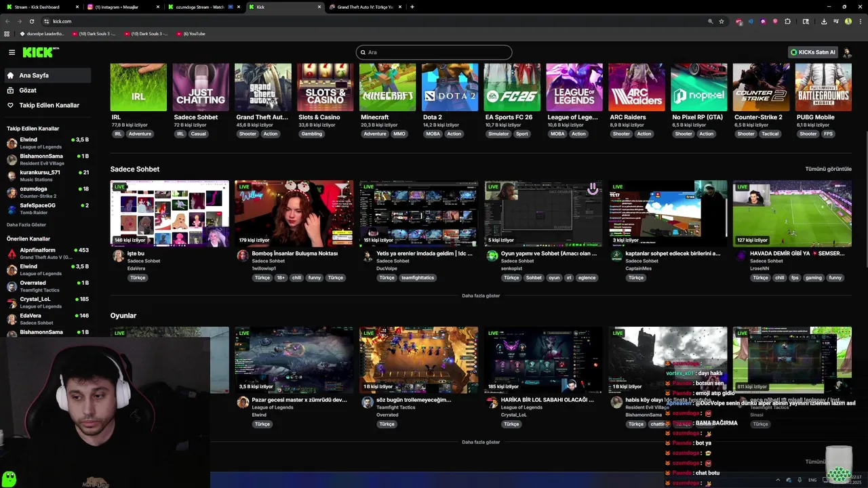This screenshot has height=488, width=868.
Task: Click the Gambling tag under Slots & Casino
Action: [312, 134]
